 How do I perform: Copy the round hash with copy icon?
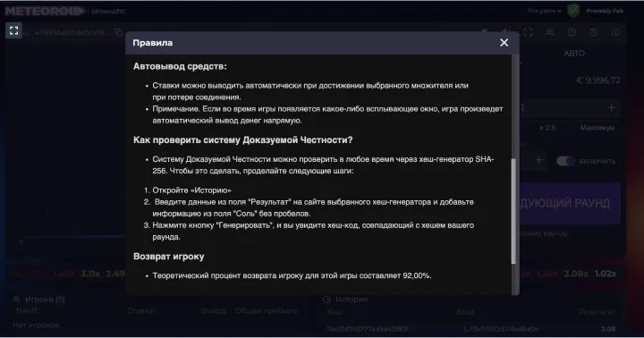(118, 32)
